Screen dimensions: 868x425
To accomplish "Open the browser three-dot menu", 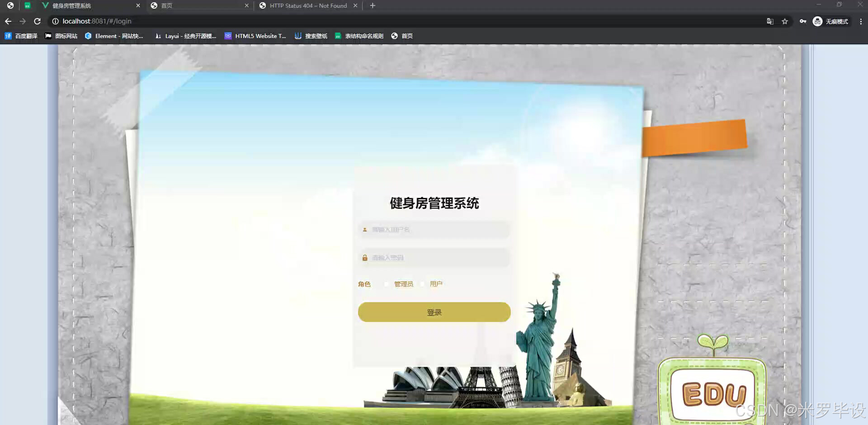I will (x=861, y=21).
